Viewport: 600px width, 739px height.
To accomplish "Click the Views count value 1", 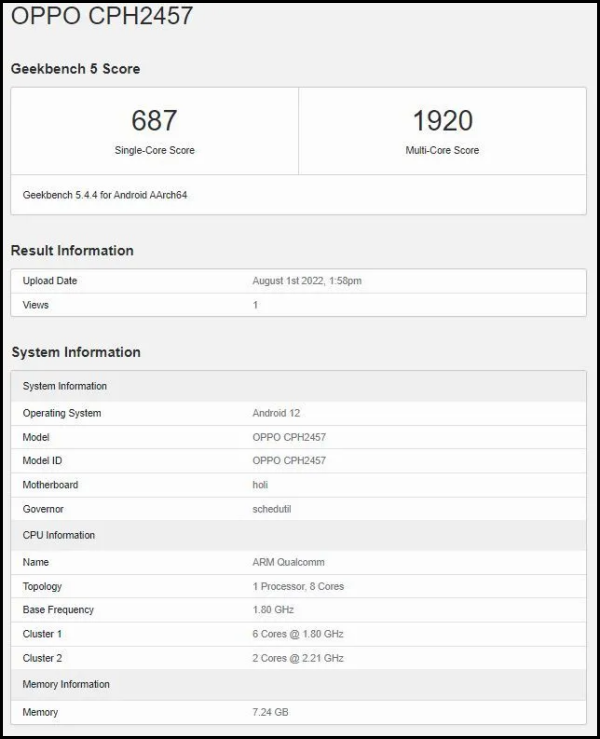I will pyautogui.click(x=255, y=305).
